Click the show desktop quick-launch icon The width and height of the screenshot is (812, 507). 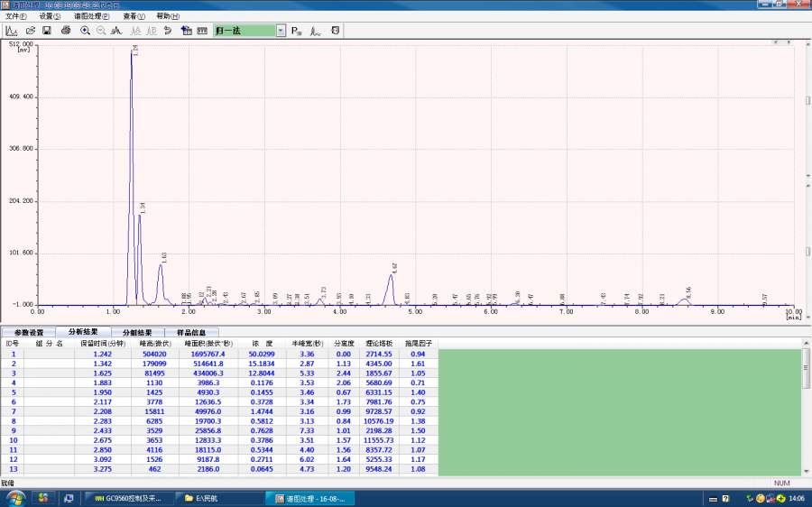tap(69, 498)
